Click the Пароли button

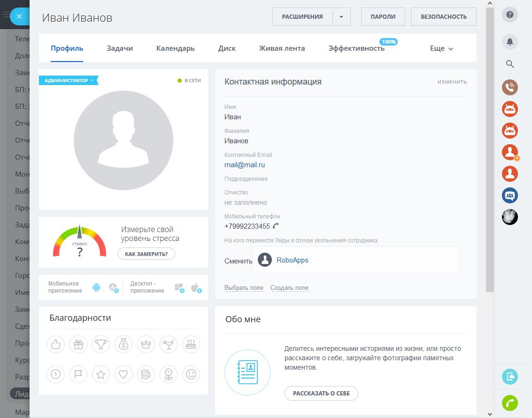(383, 17)
